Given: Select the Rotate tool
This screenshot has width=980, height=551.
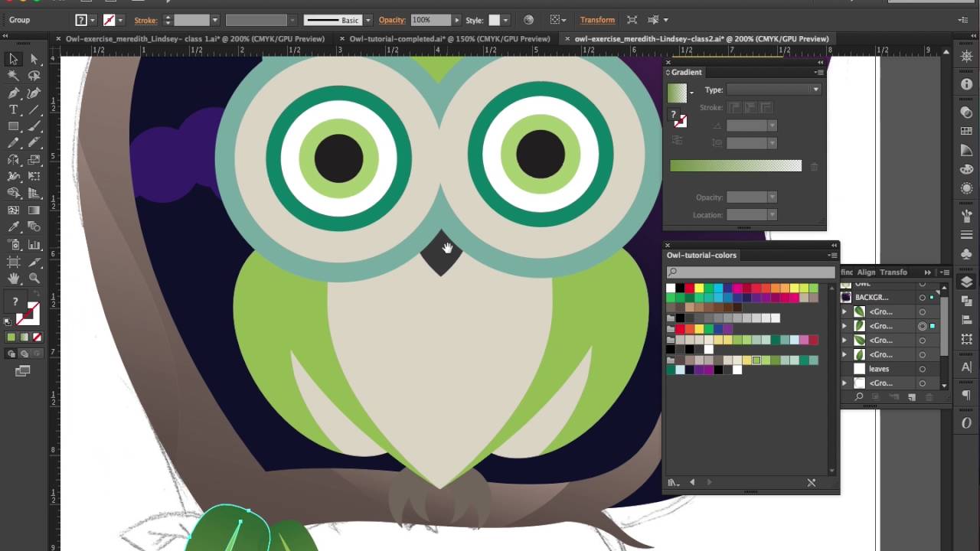Looking at the screenshot, I should [14, 160].
